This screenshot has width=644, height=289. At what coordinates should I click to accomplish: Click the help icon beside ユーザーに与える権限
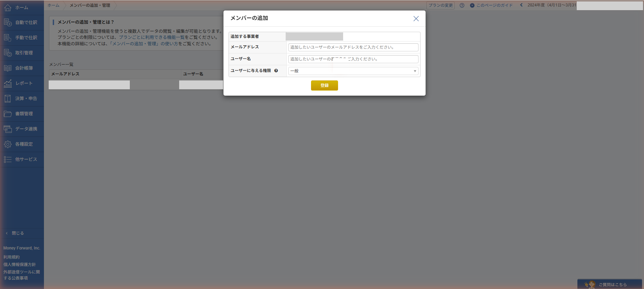coord(276,71)
